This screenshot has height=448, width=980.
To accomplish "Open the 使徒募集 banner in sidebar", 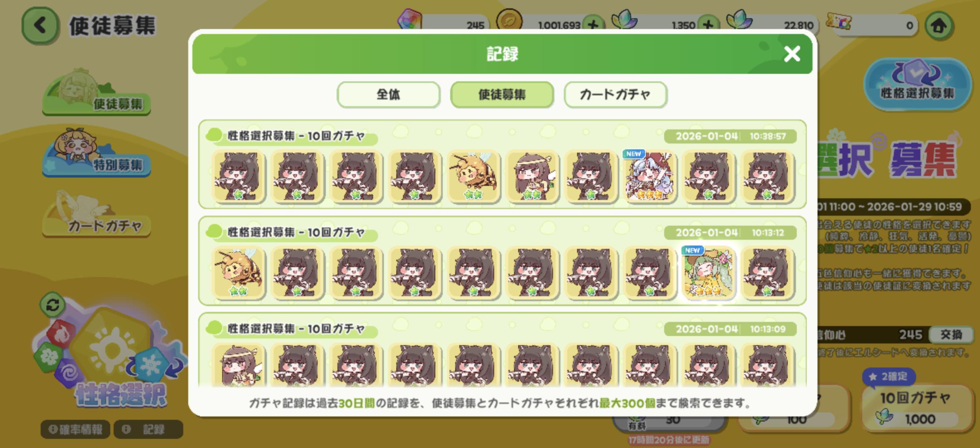I will [96, 93].
